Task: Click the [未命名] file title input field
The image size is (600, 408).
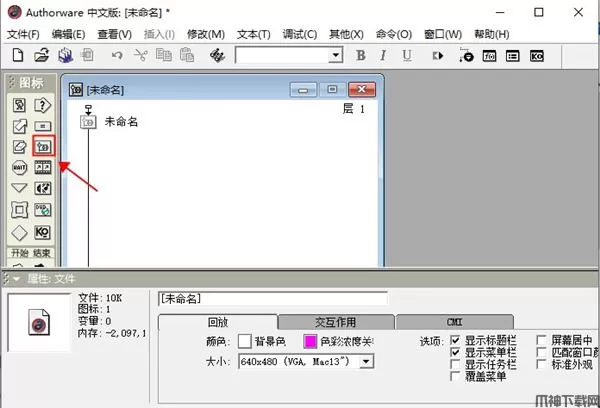Action: [x=273, y=299]
